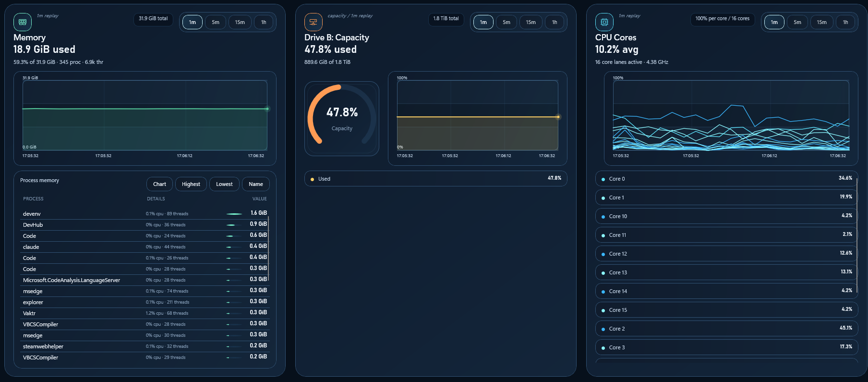Sort processes by Highest
The image size is (868, 382).
[191, 184]
